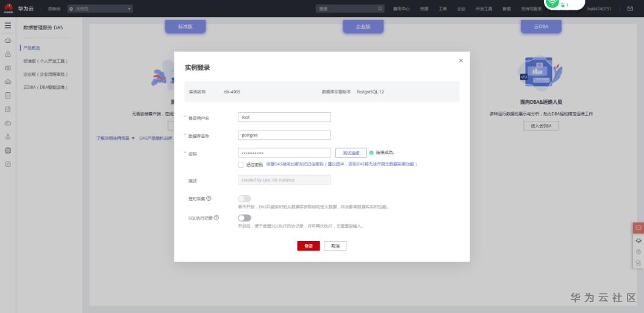Select 标准版（个人开发工具） in sidebar
Screen dimensions: 644x313
46,61
